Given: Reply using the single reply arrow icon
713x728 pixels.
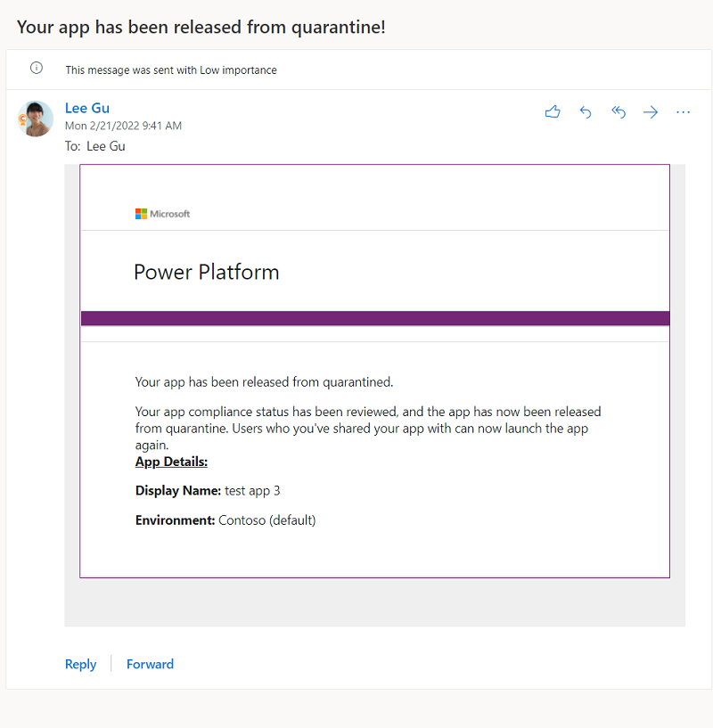Looking at the screenshot, I should 586,111.
